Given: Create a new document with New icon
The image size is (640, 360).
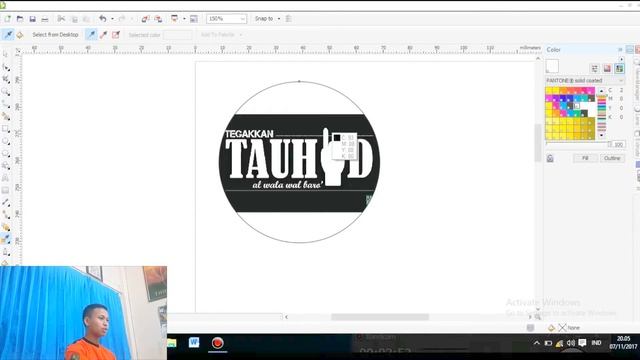Looking at the screenshot, I should 7,19.
